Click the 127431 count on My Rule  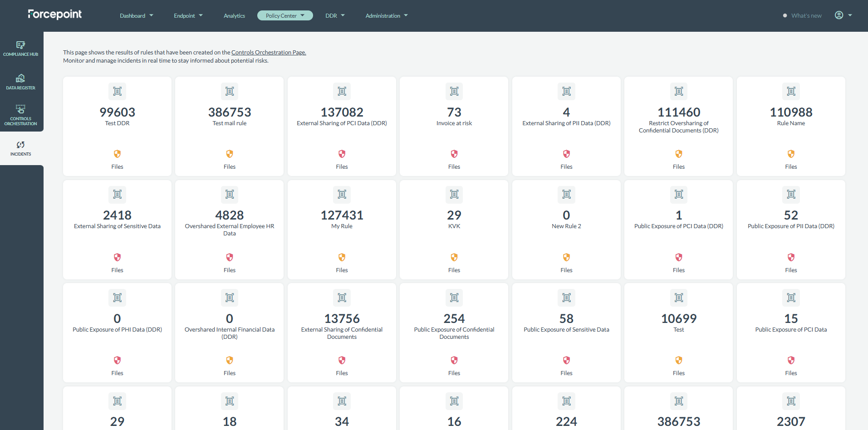[x=342, y=215]
